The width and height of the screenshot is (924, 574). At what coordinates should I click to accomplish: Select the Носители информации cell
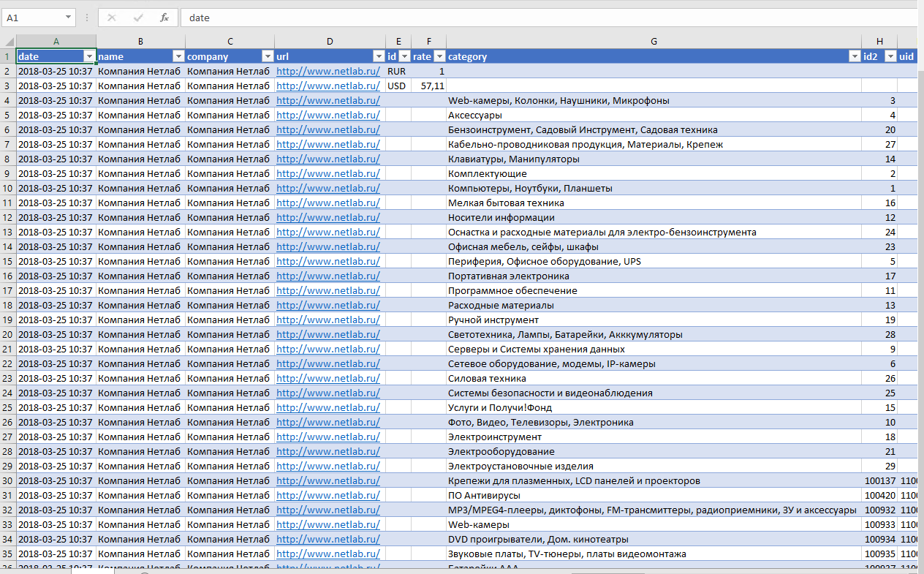(x=654, y=217)
